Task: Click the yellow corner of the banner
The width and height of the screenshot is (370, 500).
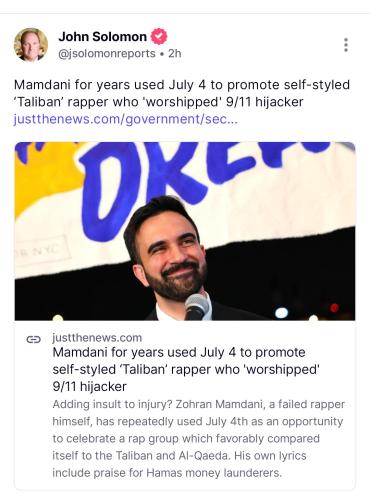Action: click(43, 173)
